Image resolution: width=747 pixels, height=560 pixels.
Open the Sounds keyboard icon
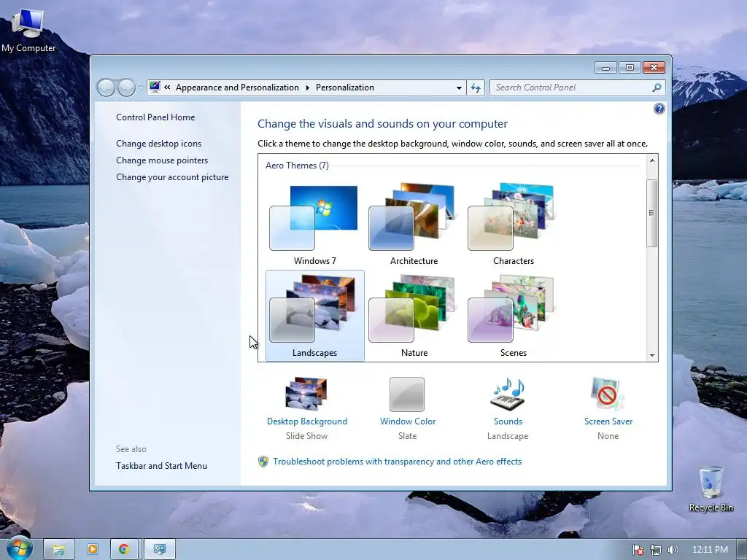tap(508, 394)
